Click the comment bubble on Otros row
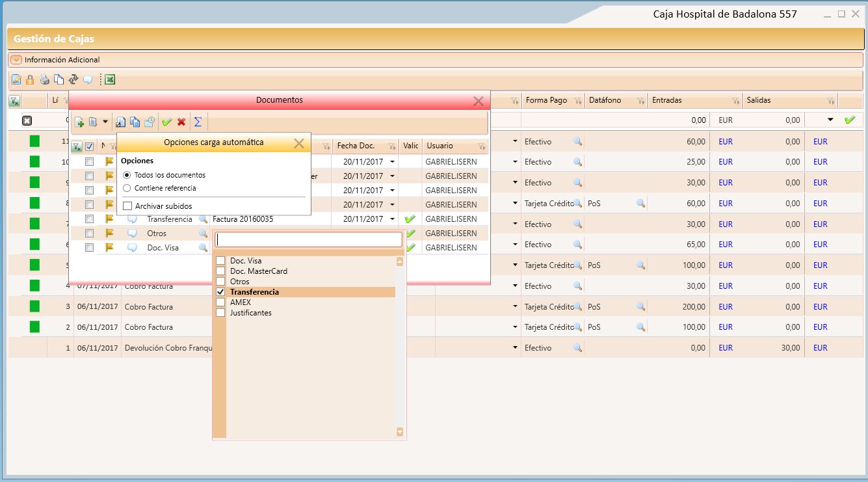Screen dimensions: 868x482 pos(132,234)
